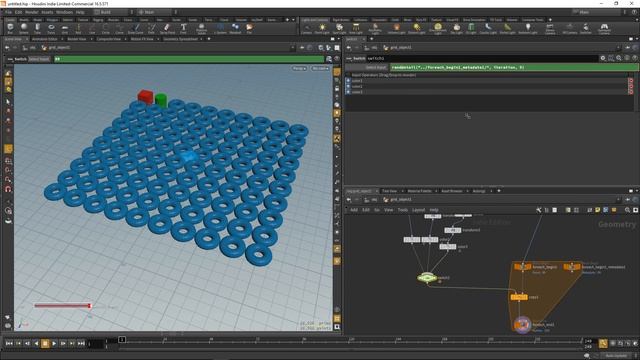Click the red slider handle in the viewport

tap(89, 305)
